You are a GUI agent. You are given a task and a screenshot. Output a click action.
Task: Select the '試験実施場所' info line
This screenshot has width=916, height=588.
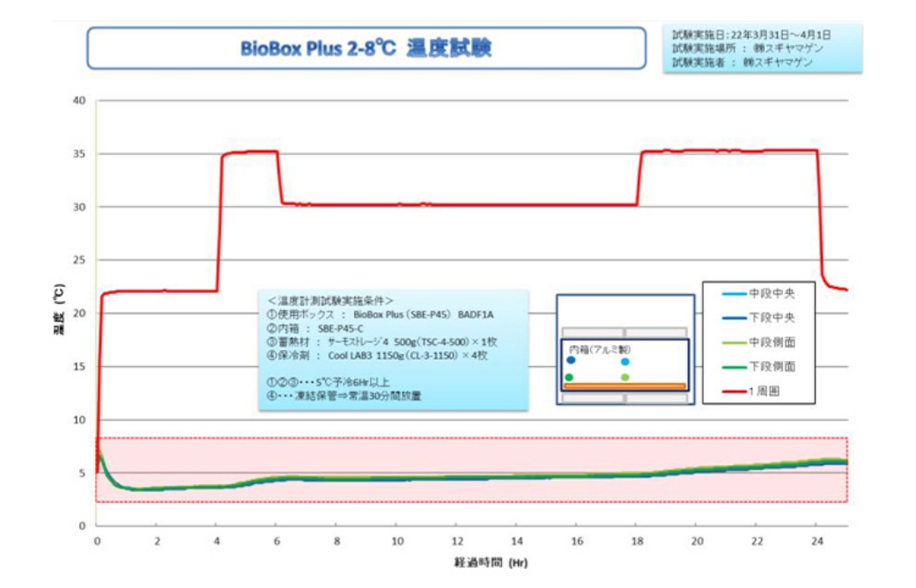[747, 48]
